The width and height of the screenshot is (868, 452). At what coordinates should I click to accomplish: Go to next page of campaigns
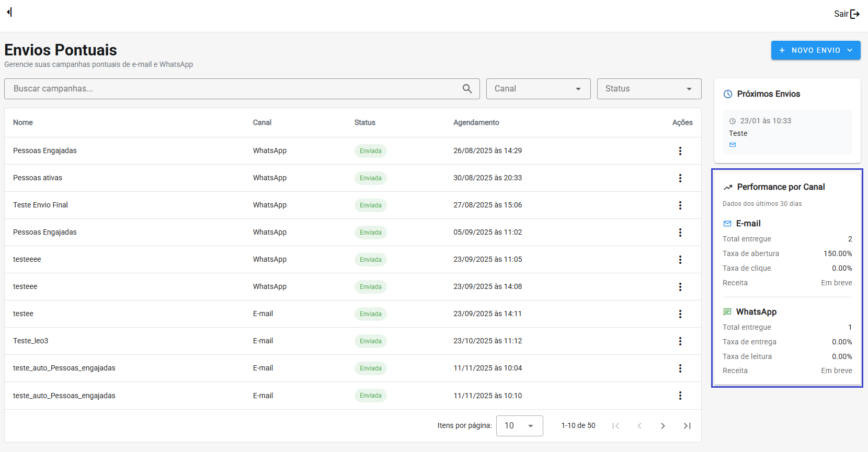pos(663,426)
